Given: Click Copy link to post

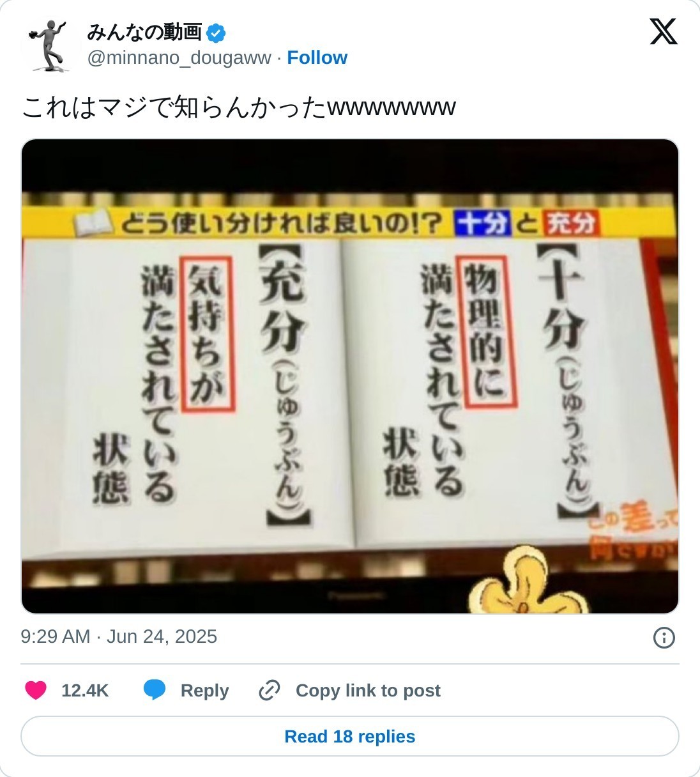Looking at the screenshot, I should [x=368, y=691].
